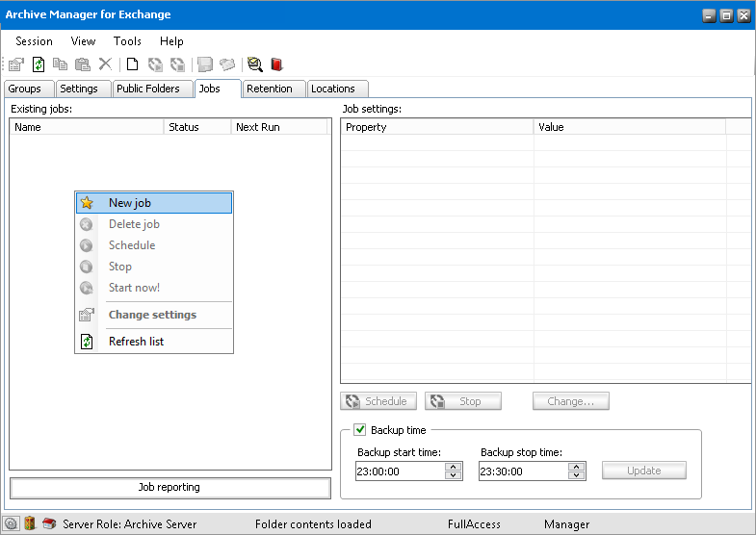Open the View menu
Viewport: 756px width, 535px height.
[83, 41]
